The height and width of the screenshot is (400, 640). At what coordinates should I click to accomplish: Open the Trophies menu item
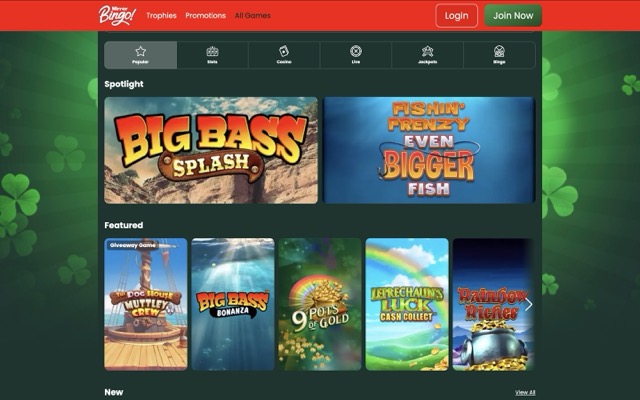tap(161, 16)
